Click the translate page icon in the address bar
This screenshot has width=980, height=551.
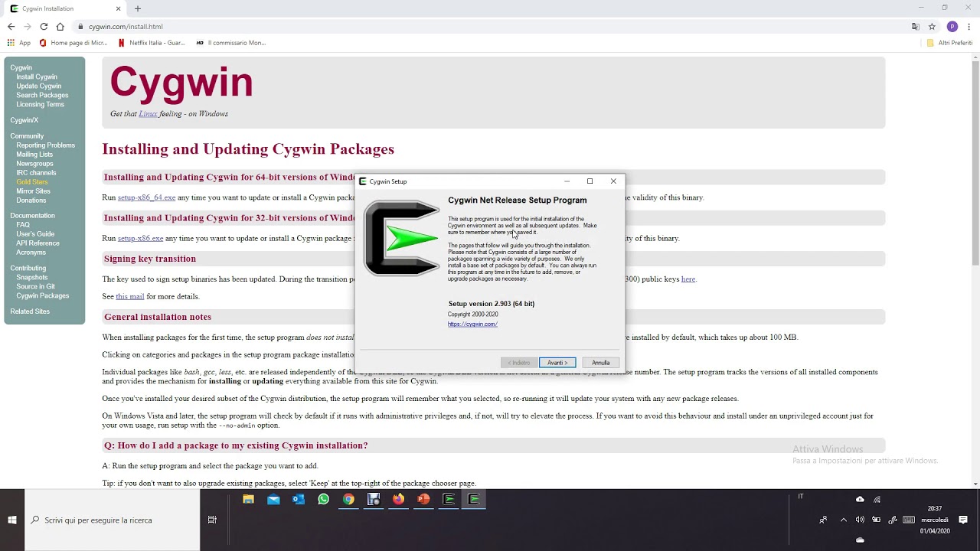click(915, 26)
